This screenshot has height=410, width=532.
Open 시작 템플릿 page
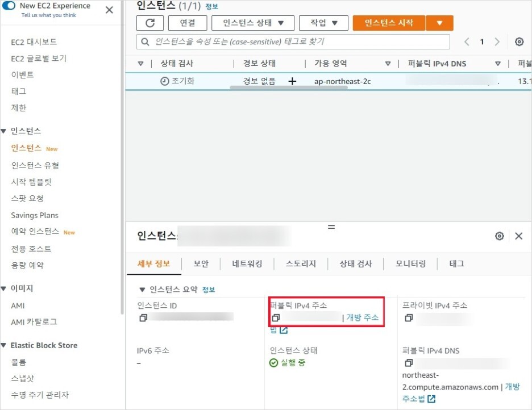pyautogui.click(x=31, y=182)
